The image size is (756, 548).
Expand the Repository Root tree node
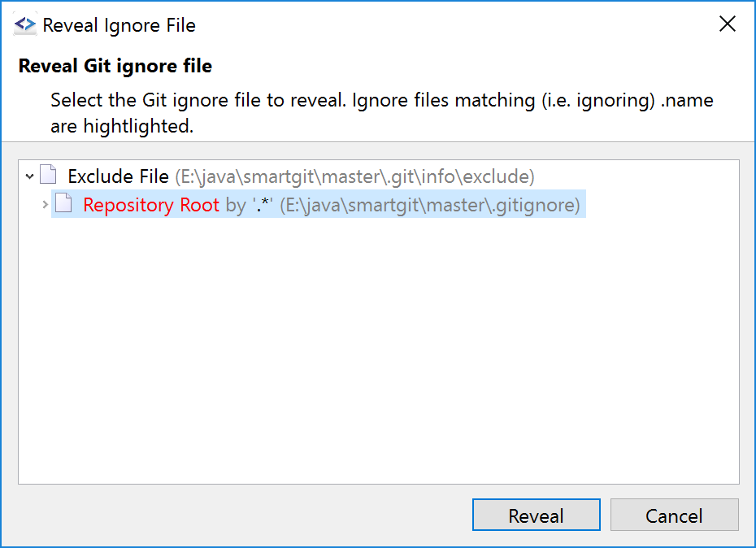click(46, 204)
